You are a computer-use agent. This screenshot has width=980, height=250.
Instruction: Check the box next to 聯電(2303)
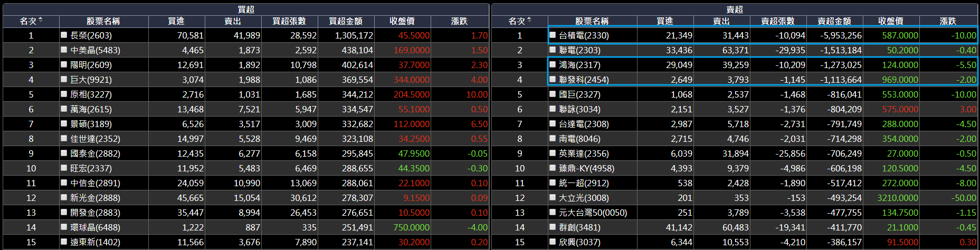553,50
